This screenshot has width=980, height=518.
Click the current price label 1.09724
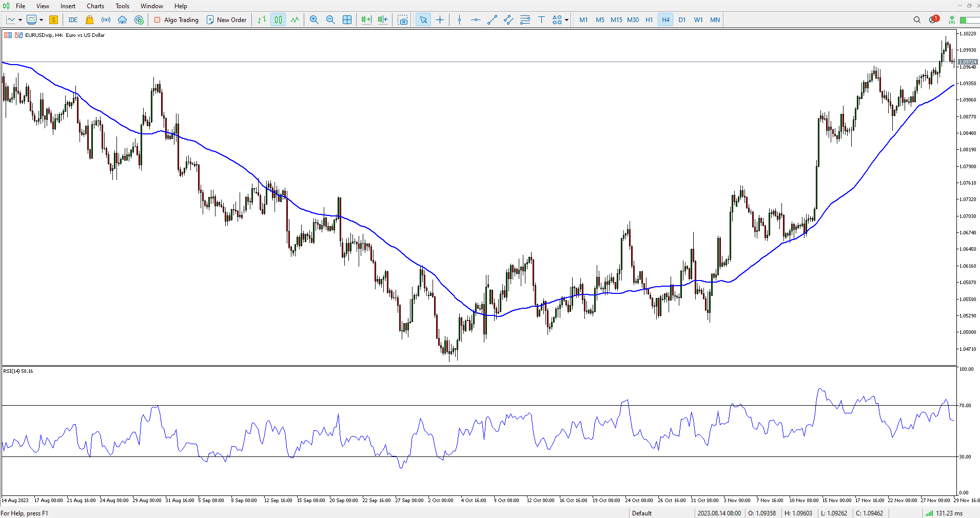(968, 62)
